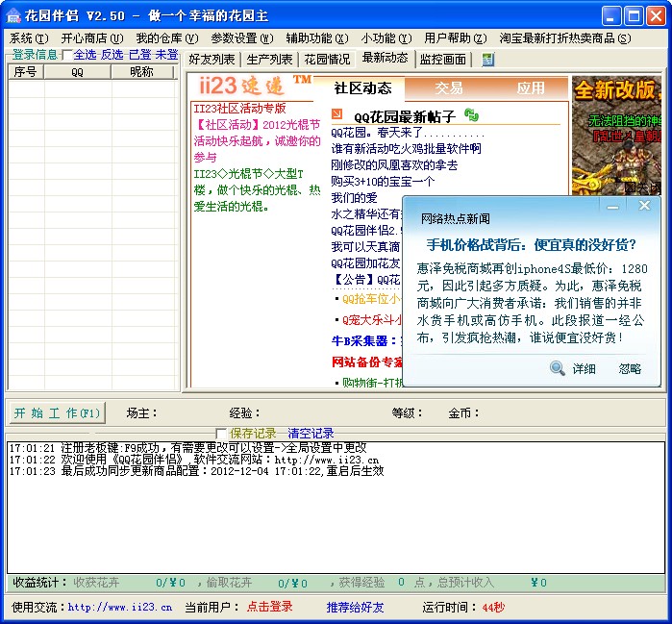
Task: Toggle the 全选 checkbox
Action: coord(66,55)
